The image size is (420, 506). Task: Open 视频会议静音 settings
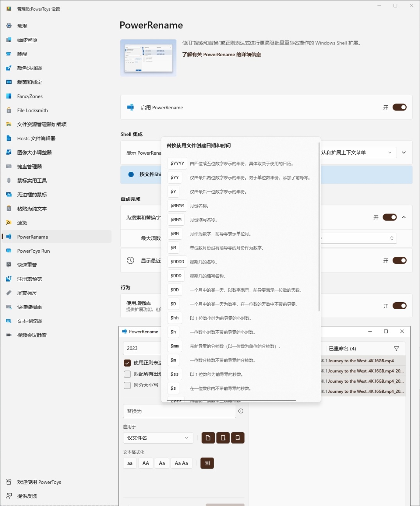coord(56,335)
